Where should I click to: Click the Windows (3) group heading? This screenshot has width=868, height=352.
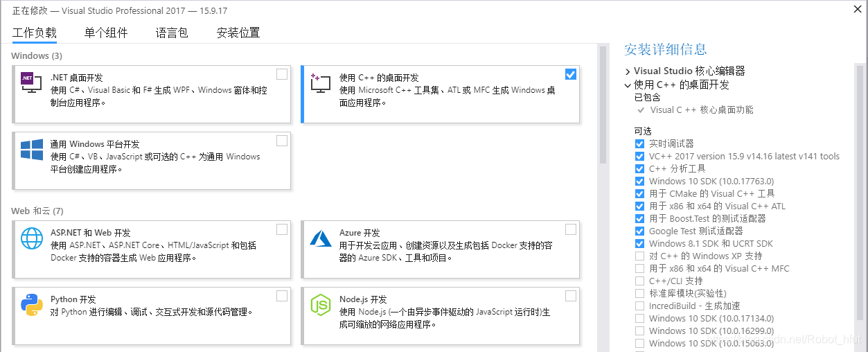tap(37, 55)
